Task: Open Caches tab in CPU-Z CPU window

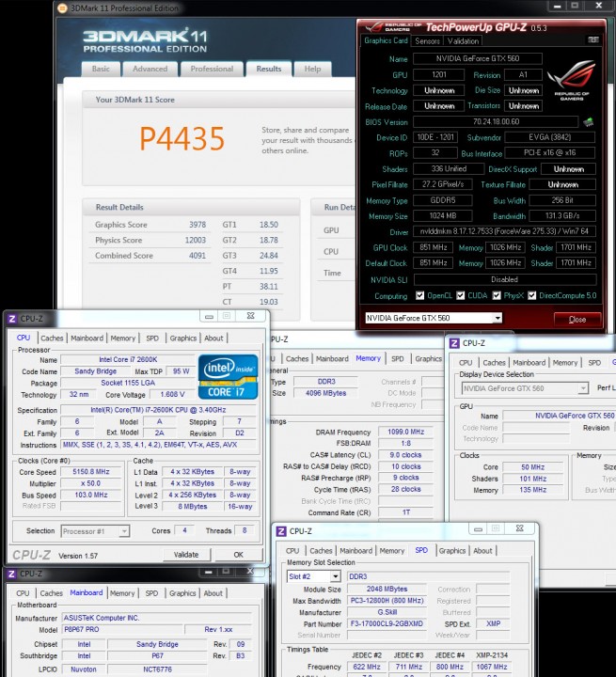Action: point(52,338)
